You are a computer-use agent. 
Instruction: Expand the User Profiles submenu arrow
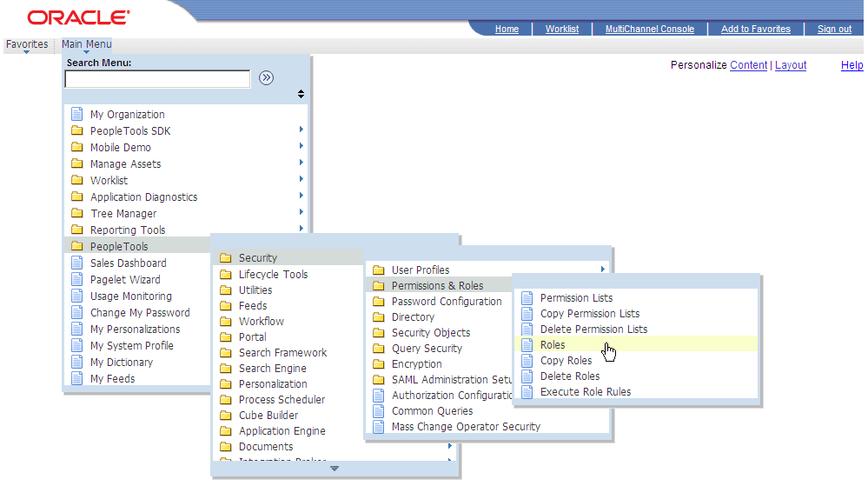click(603, 269)
